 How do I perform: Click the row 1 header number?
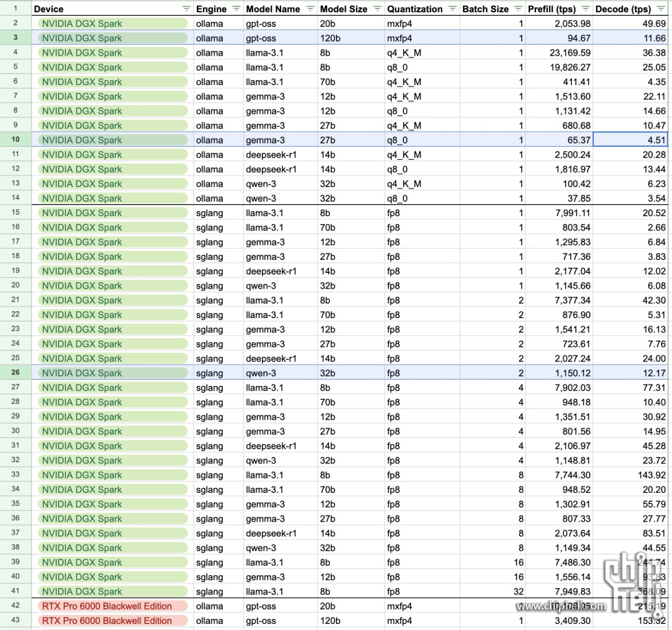[15, 9]
